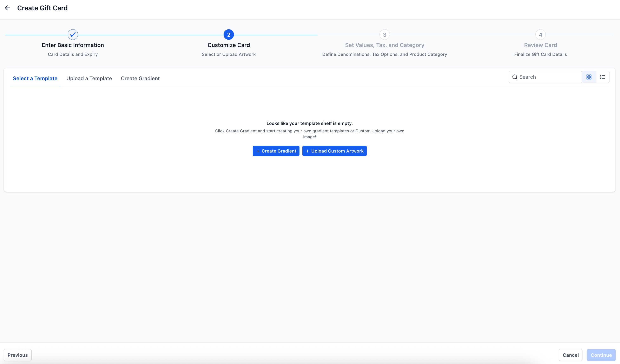Image resolution: width=620 pixels, height=364 pixels.
Task: Click the step 3 circle indicator
Action: 384,35
